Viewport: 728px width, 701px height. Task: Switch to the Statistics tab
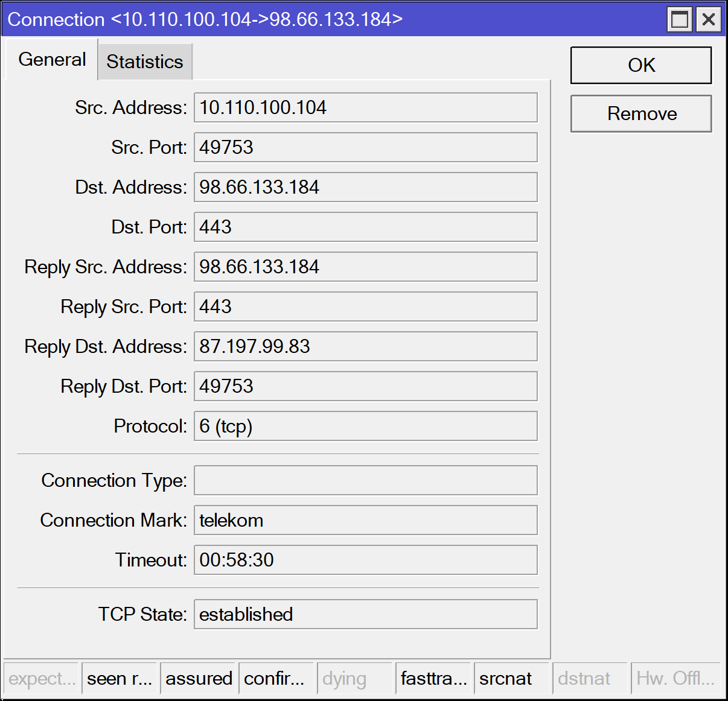[144, 61]
